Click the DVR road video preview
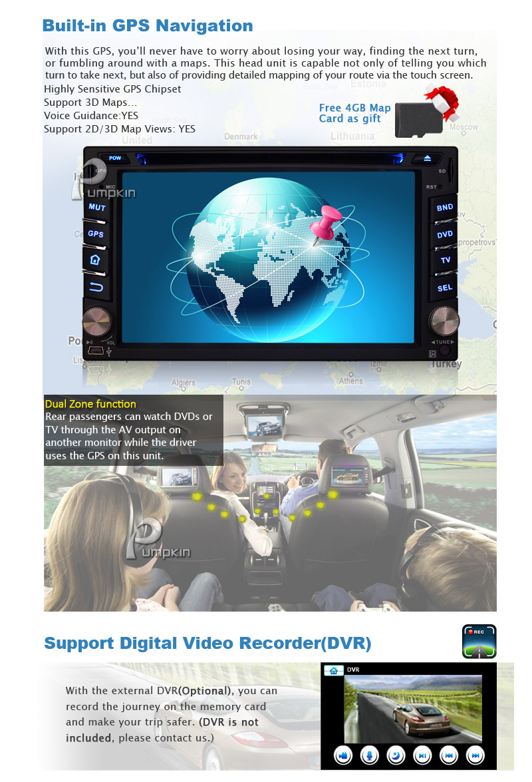The height and width of the screenshot is (782, 532). (412, 709)
